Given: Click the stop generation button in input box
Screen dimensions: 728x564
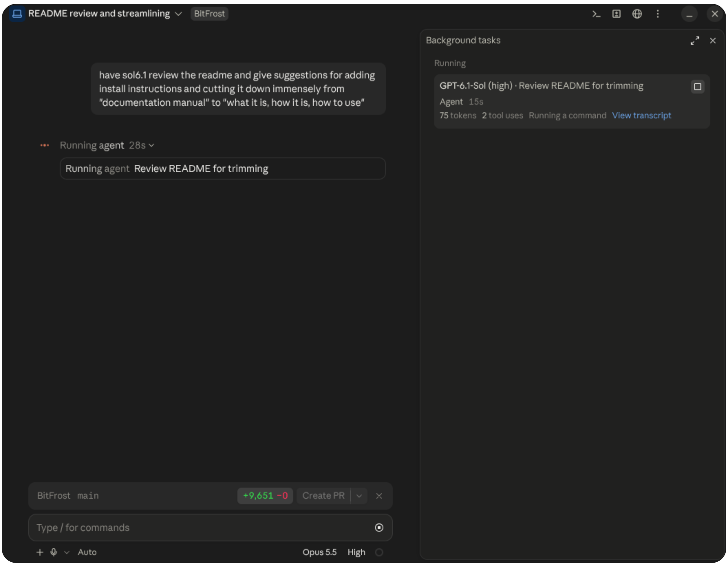Looking at the screenshot, I should click(x=379, y=527).
